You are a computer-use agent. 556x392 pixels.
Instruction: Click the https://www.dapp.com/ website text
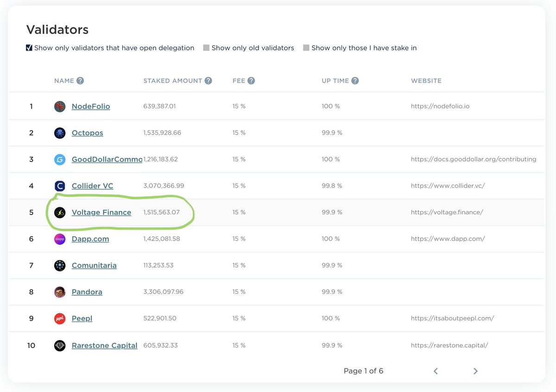[448, 239]
